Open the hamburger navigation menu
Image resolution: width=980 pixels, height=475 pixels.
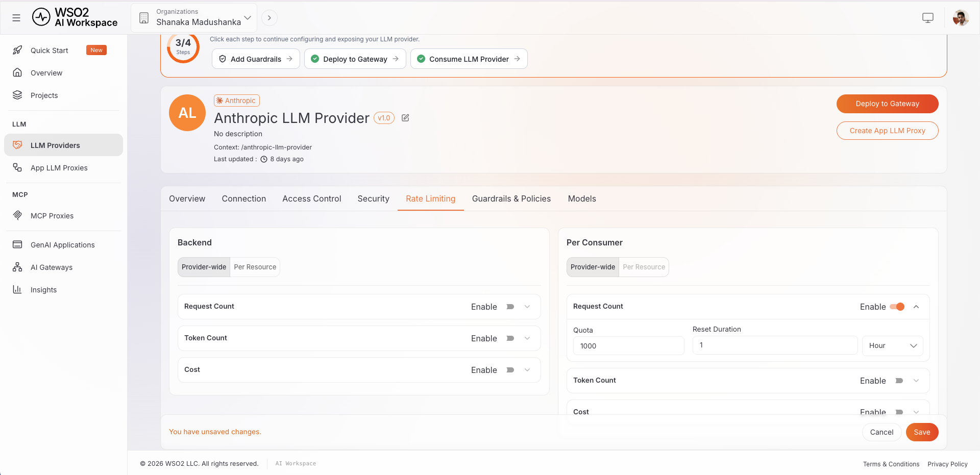point(16,18)
